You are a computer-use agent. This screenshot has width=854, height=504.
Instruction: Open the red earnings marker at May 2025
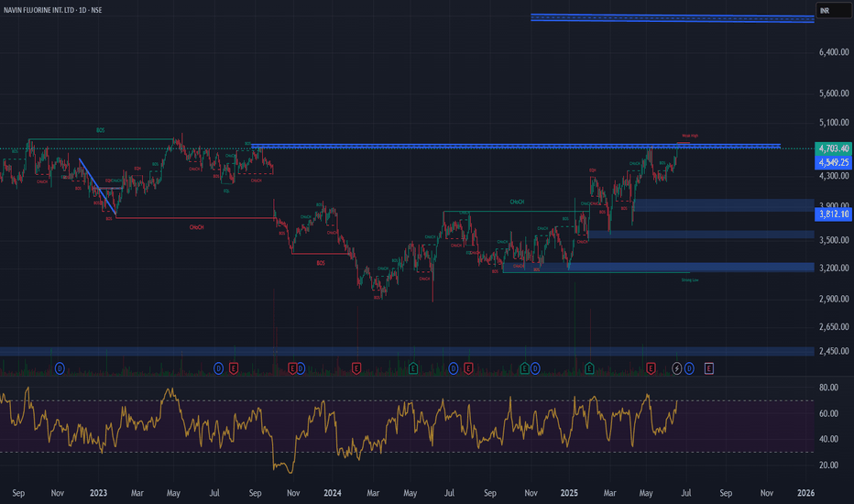[x=651, y=369]
